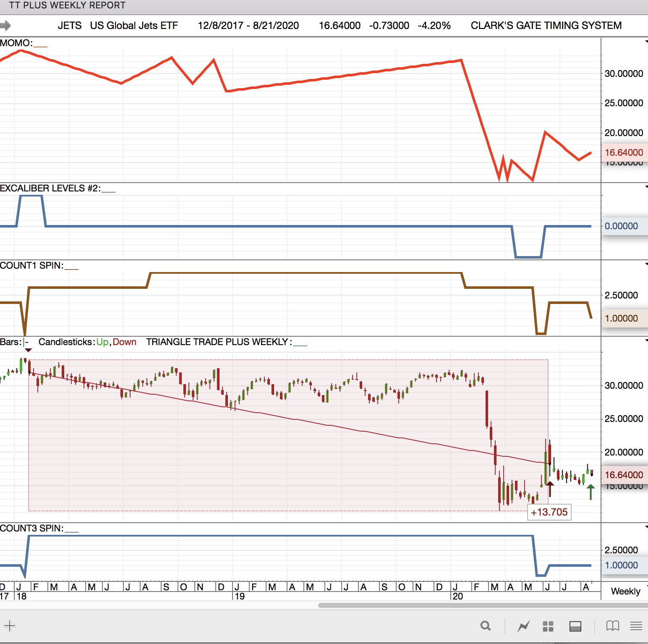
Task: Click the COUNT1 SPIN indicator label
Action: (x=32, y=265)
